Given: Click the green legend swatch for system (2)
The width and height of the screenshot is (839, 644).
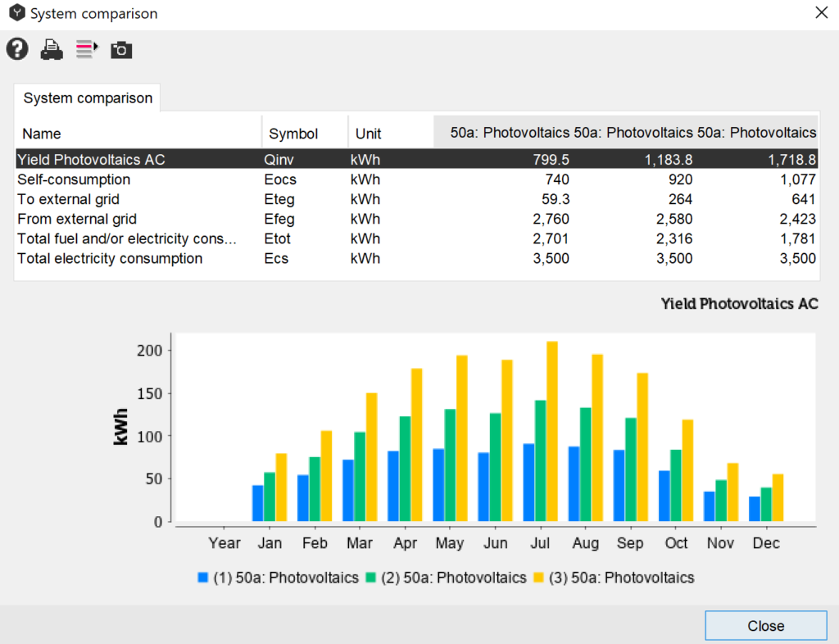Looking at the screenshot, I should point(371,578).
